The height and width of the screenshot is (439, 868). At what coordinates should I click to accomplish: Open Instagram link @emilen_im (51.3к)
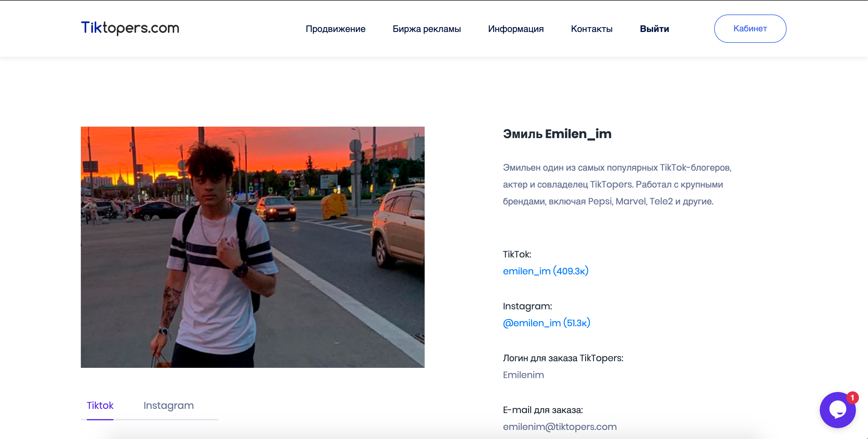[x=546, y=323]
